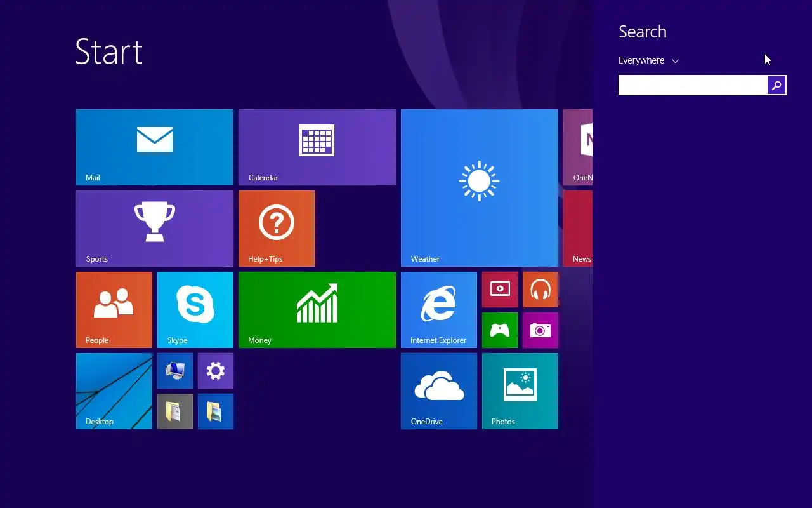Click the search magnifier button
The width and height of the screenshot is (812, 508).
(776, 85)
